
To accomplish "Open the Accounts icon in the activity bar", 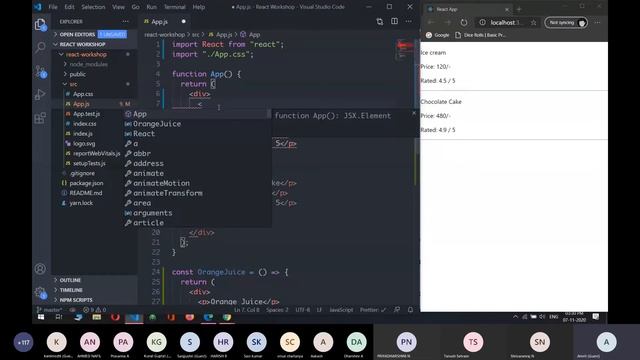I will coord(40,269).
